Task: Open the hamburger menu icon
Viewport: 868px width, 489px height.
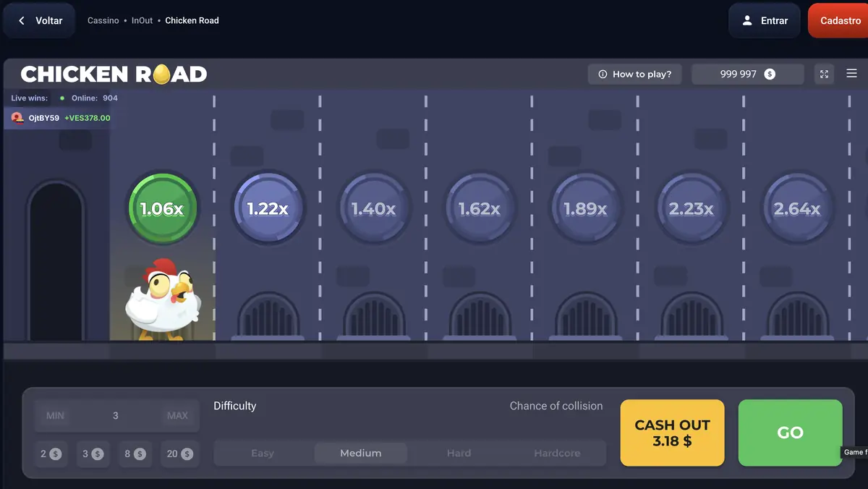Action: pyautogui.click(x=851, y=73)
